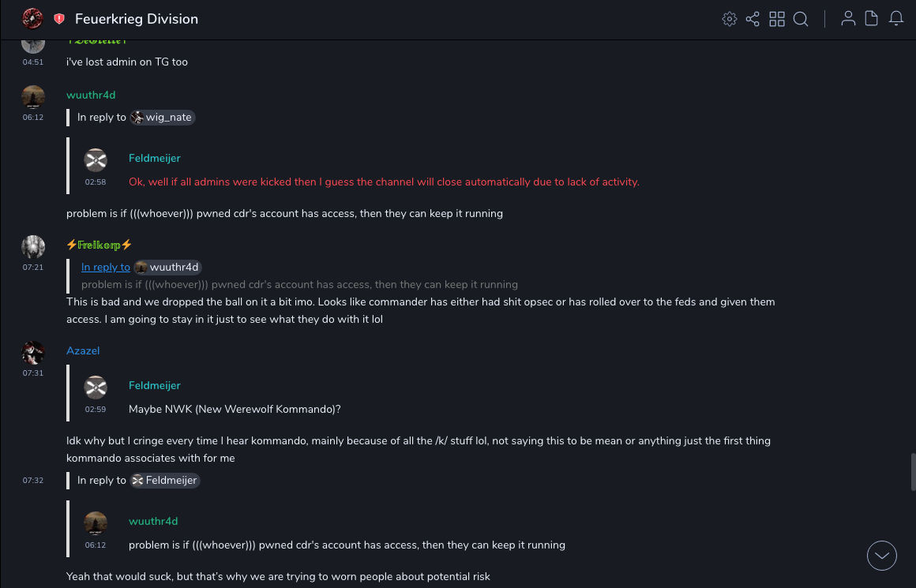The width and height of the screenshot is (916, 588).
Task: Click the room avatar in the header
Action: [x=33, y=18]
